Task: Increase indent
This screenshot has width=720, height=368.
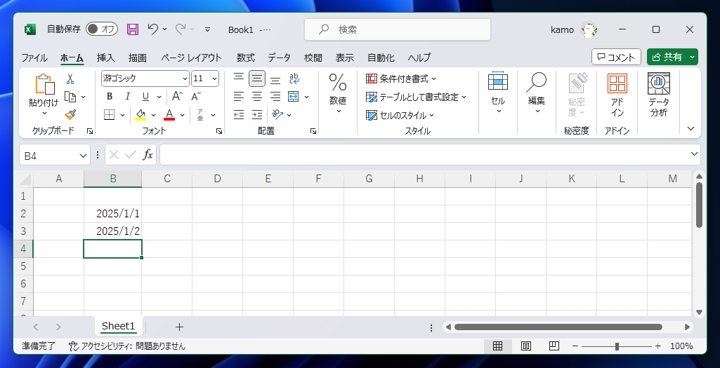Action: [x=257, y=114]
